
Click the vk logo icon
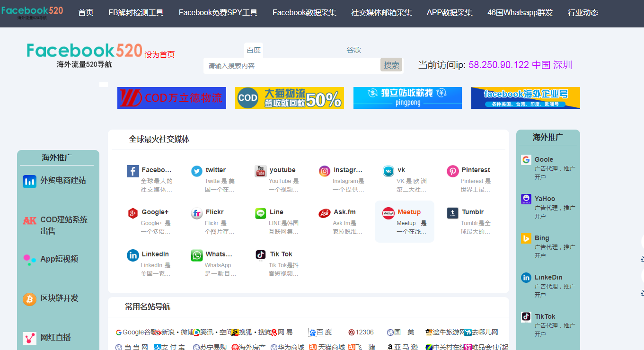(x=388, y=171)
